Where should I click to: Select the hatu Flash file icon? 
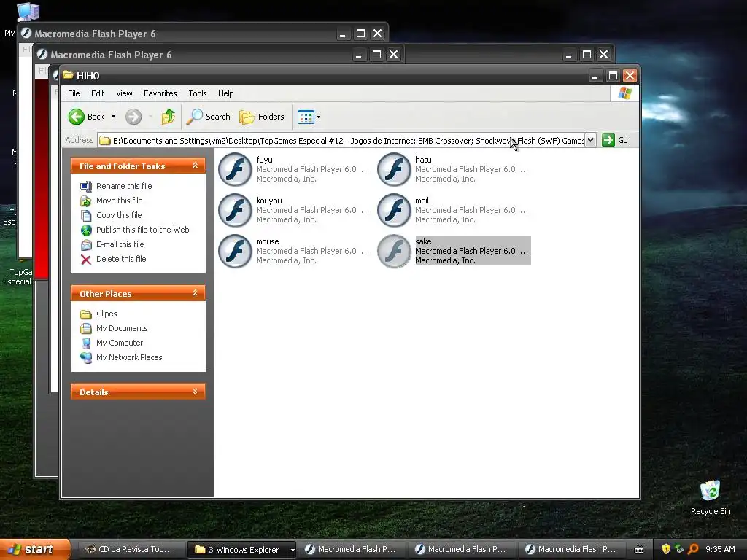coord(393,169)
